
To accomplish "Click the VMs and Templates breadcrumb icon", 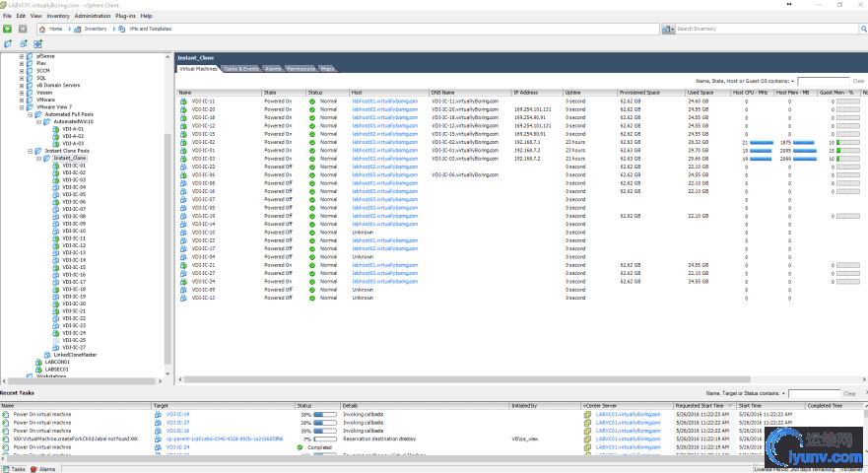I will [x=122, y=29].
